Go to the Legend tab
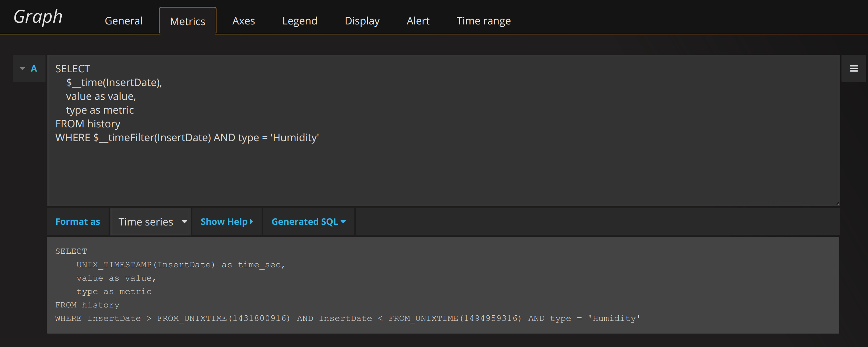868x347 pixels. pos(300,21)
